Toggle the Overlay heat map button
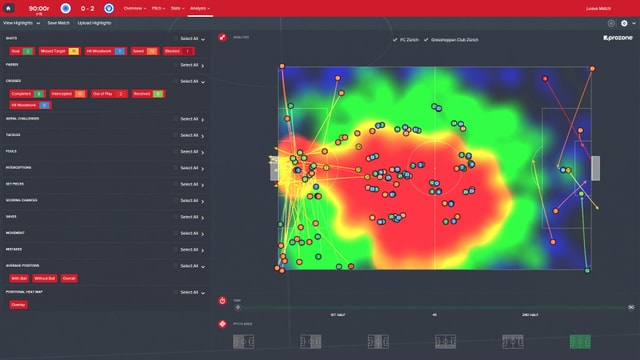The height and width of the screenshot is (360, 640). [18, 305]
